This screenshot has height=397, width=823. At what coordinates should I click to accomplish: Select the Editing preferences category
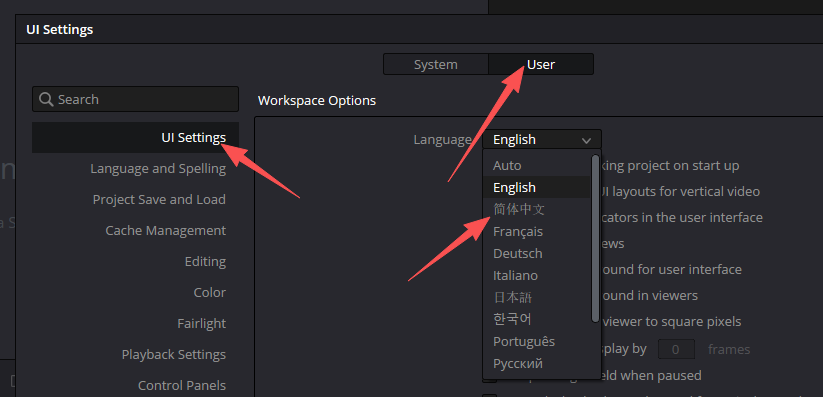(x=205, y=262)
